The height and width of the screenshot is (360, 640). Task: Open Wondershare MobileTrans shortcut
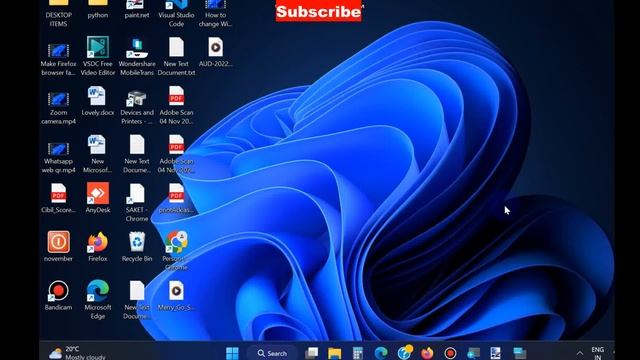(x=137, y=57)
